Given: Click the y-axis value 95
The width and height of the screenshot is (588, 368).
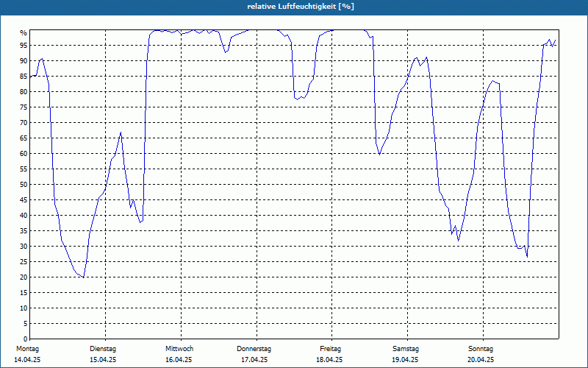Looking at the screenshot, I should tap(24, 46).
